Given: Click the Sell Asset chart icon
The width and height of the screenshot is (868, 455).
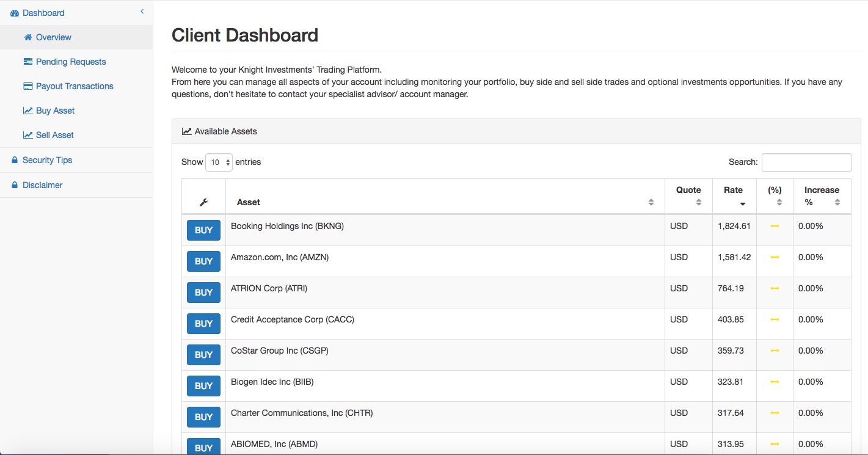Looking at the screenshot, I should pos(27,135).
